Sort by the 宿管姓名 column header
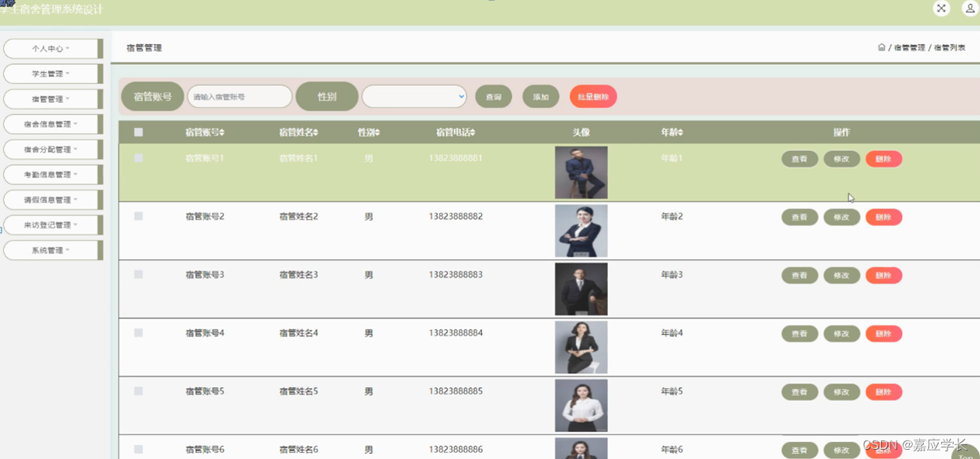 click(x=298, y=133)
